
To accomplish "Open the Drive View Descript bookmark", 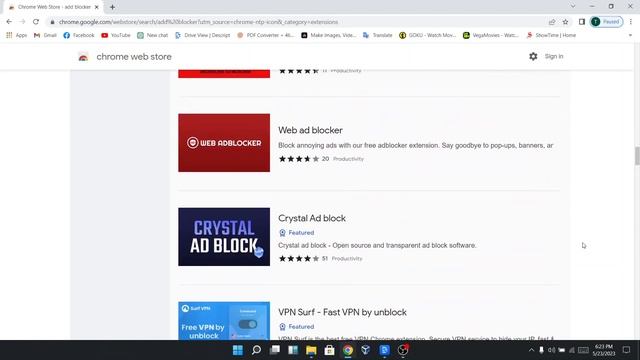I will click(202, 36).
